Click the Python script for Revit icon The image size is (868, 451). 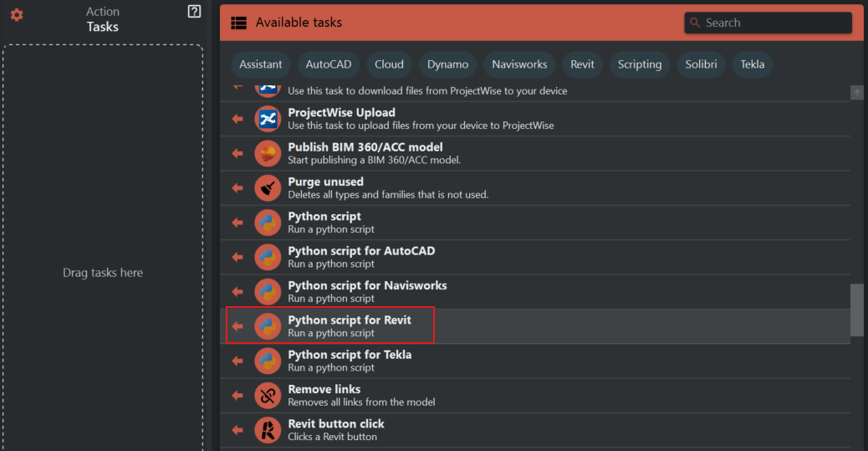(x=268, y=326)
